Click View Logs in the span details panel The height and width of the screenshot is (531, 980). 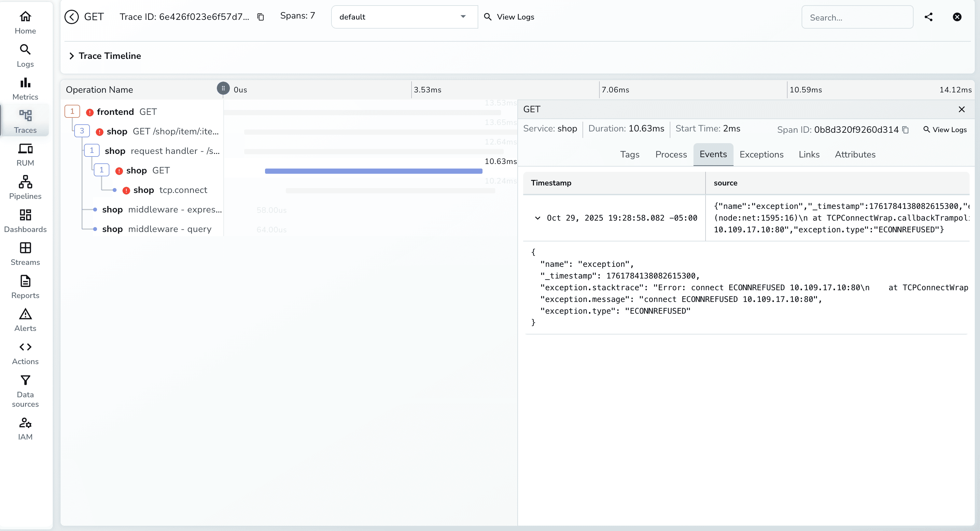point(945,129)
